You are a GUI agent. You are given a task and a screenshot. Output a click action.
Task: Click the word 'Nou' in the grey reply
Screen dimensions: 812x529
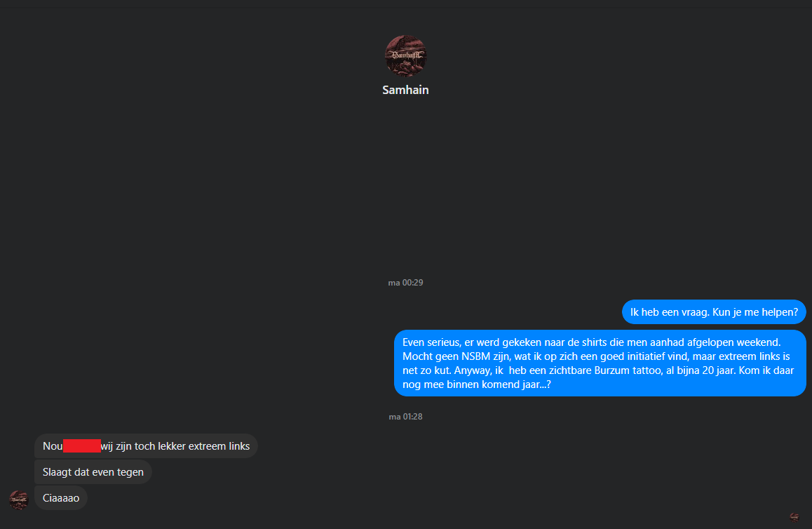pyautogui.click(x=53, y=446)
